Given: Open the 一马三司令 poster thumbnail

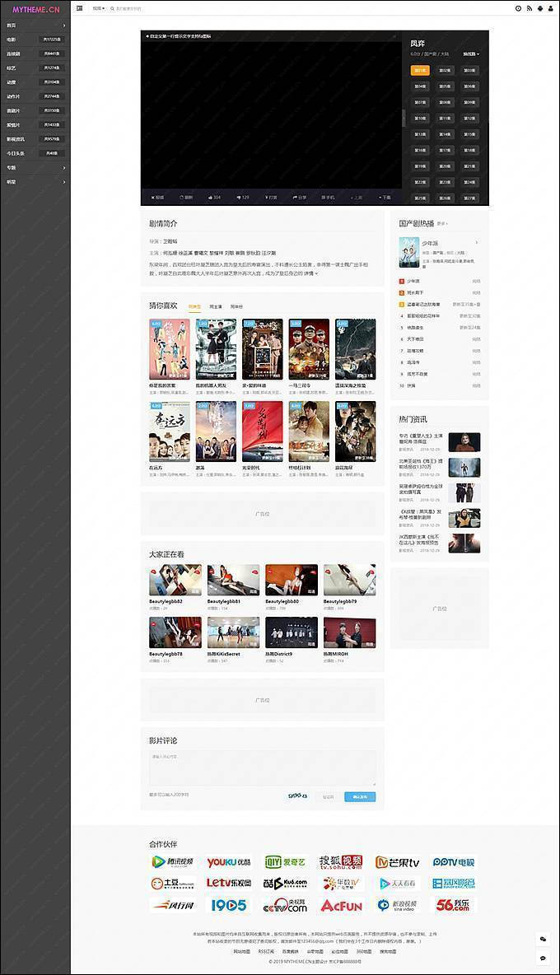Looking at the screenshot, I should [x=309, y=349].
